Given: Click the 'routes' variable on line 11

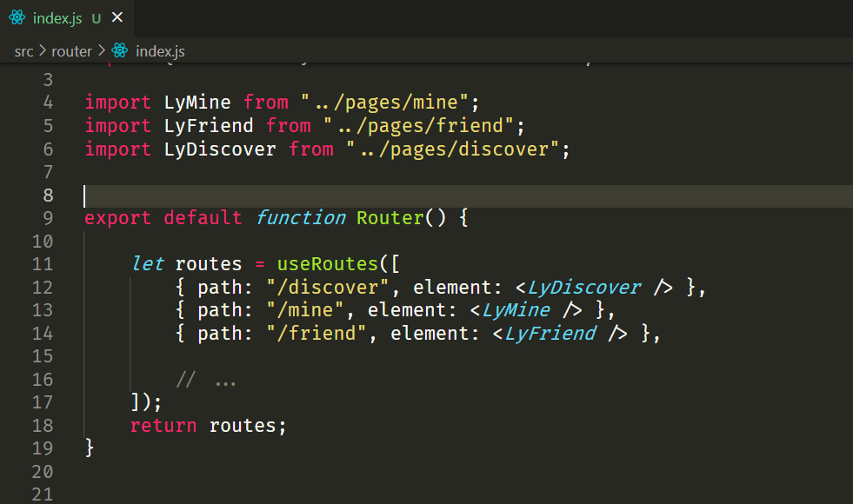Looking at the screenshot, I should pos(209,264).
